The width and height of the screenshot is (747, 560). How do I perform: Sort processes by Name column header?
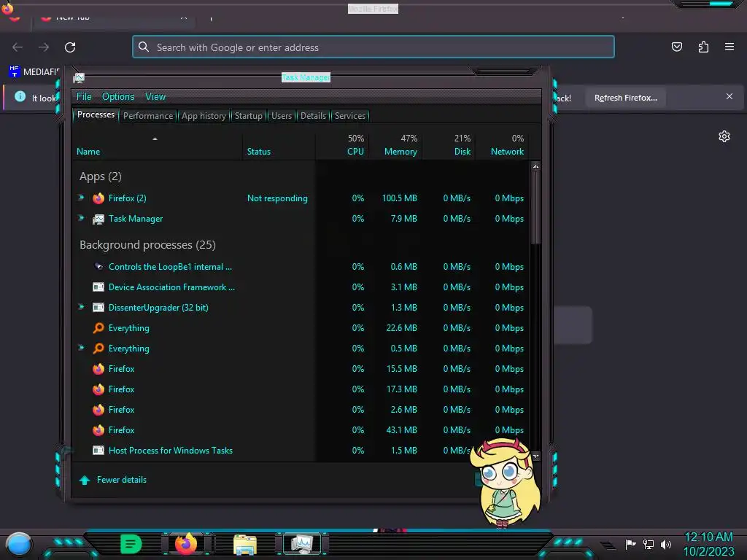pos(158,145)
